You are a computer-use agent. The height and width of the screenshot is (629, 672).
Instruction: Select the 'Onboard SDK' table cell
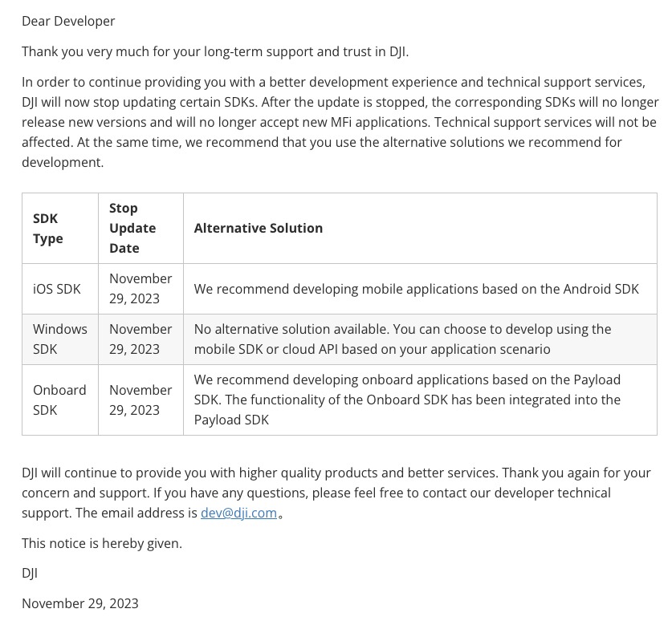click(x=60, y=400)
